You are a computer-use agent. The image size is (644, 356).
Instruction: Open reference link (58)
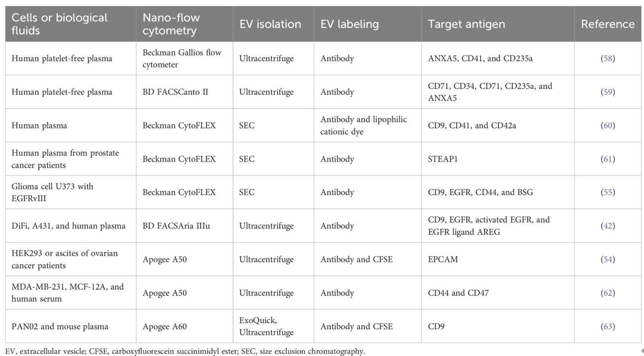pyautogui.click(x=608, y=58)
